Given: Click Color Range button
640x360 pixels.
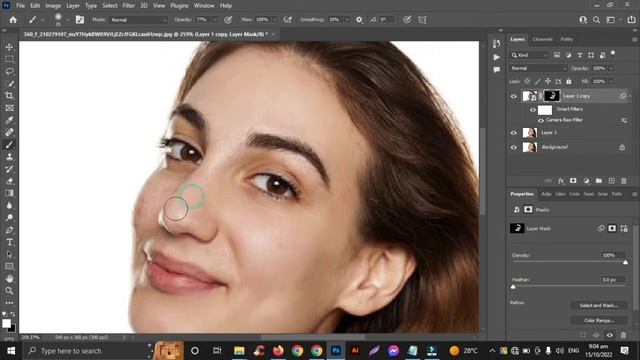Looking at the screenshot, I should pos(599,320).
